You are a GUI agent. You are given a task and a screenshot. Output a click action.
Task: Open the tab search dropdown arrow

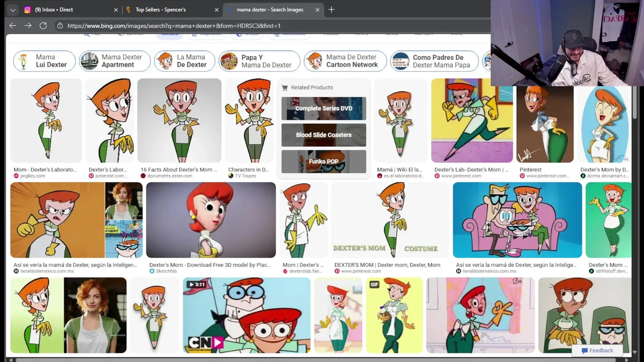(x=13, y=10)
